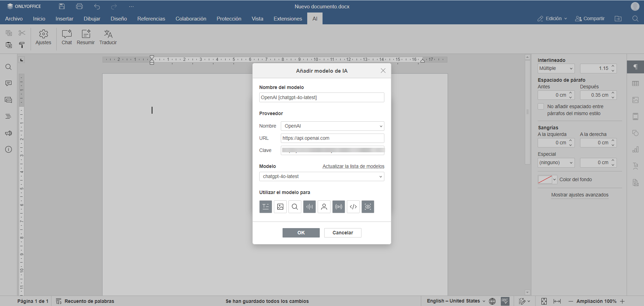Expand the Proveedor Nombre OpenAI dropdown
The height and width of the screenshot is (306, 644).
coord(332,126)
